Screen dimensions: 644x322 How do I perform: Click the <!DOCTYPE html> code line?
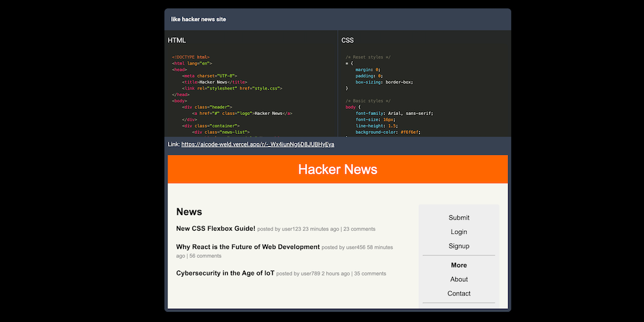point(191,57)
